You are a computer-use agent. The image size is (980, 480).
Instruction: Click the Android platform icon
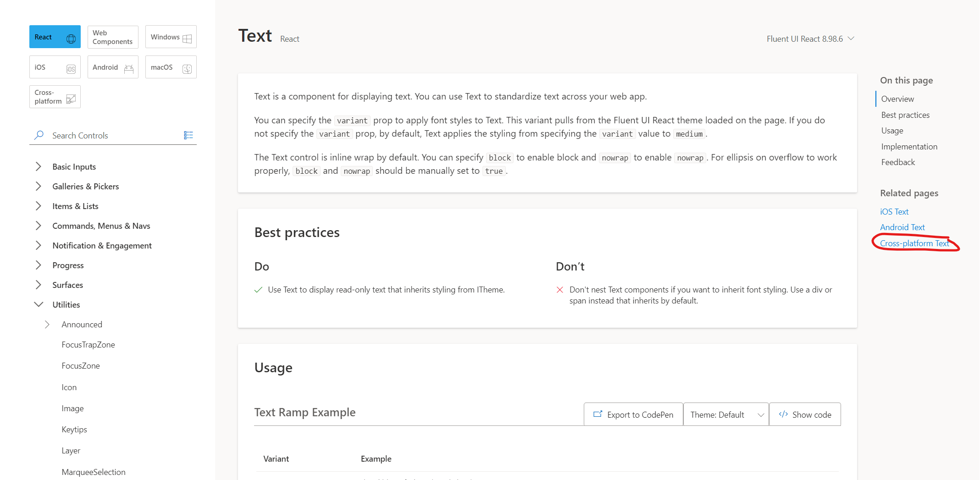tap(128, 67)
